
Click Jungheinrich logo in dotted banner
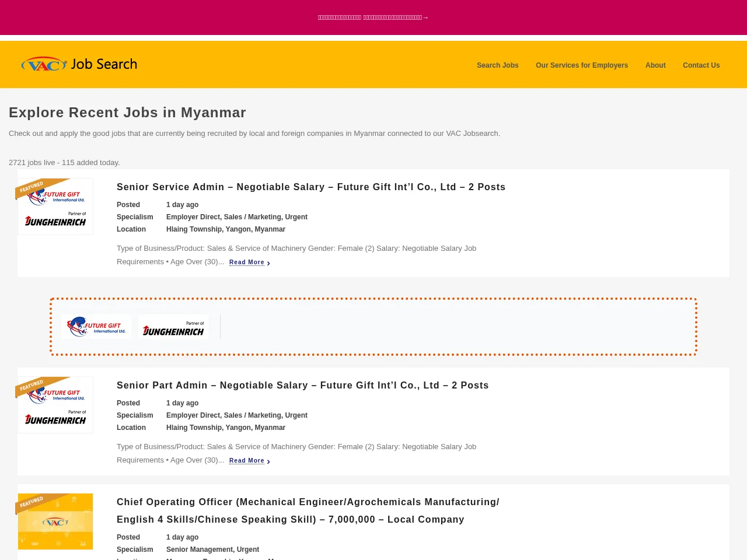tap(173, 327)
